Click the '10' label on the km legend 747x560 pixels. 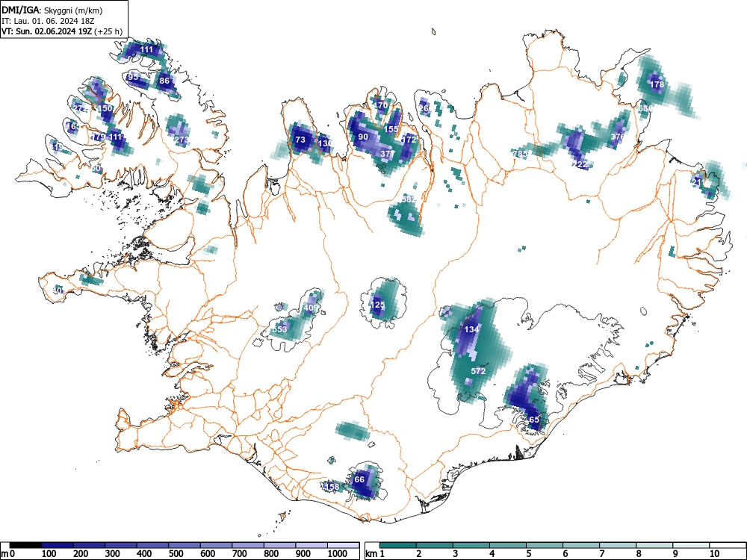(714, 553)
